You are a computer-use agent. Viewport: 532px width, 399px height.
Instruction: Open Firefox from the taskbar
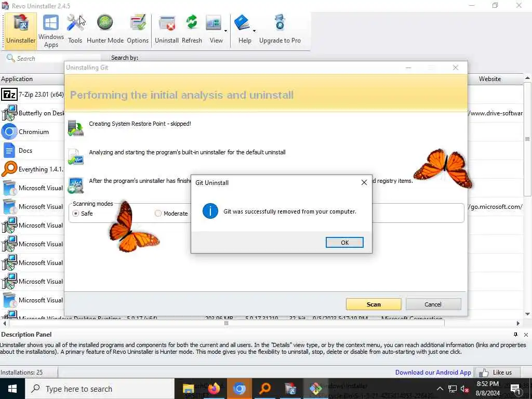pos(214,389)
